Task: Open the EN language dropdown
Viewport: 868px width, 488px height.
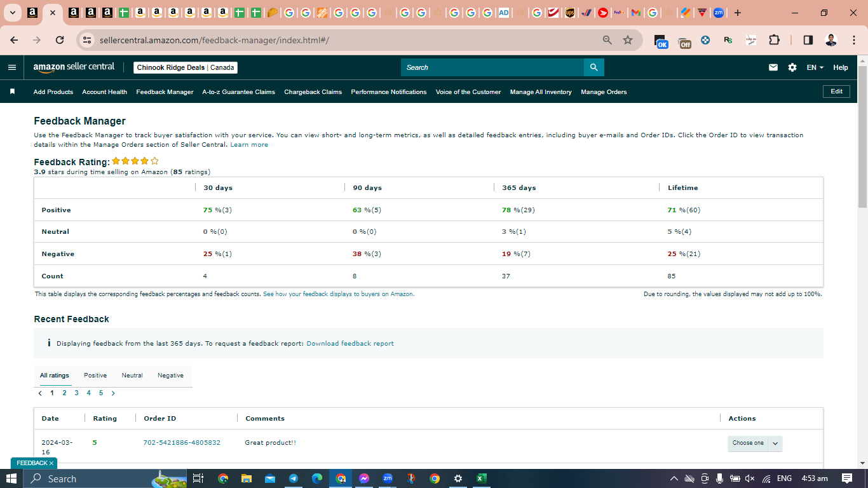Action: (x=815, y=67)
